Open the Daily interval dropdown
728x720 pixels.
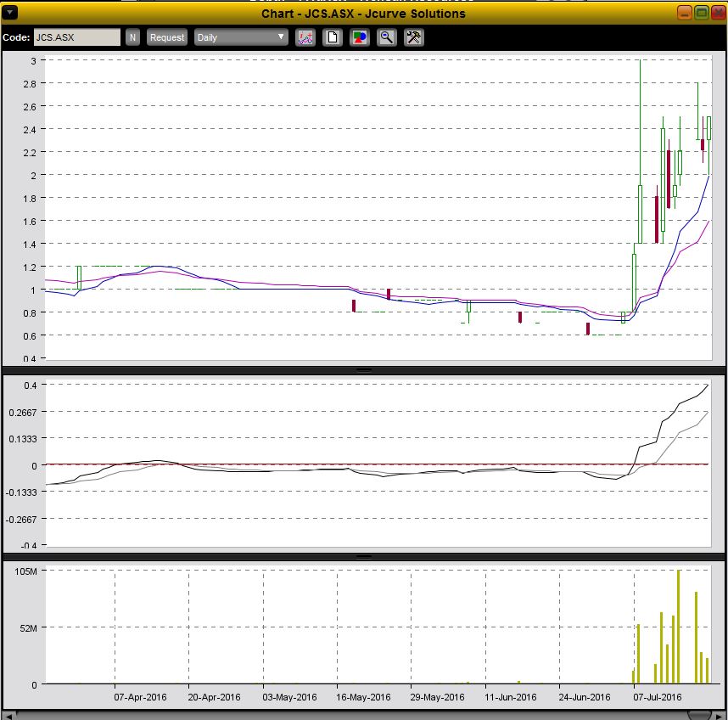point(241,37)
